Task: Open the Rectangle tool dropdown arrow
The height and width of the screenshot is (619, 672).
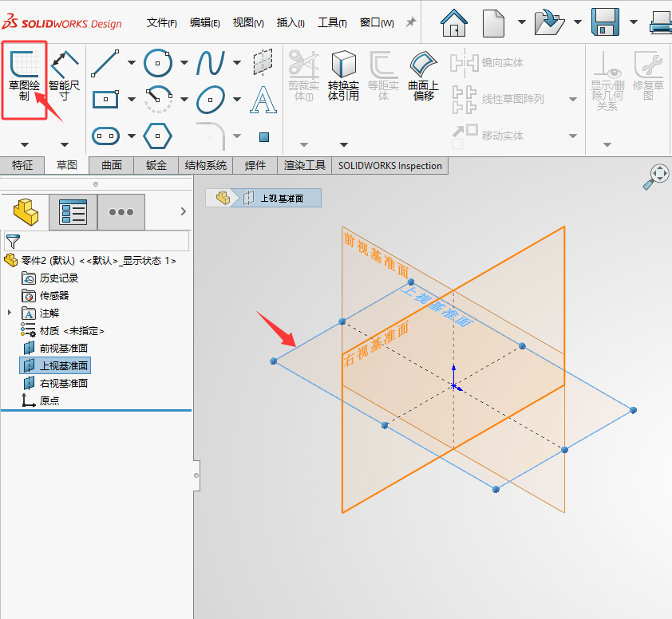Action: click(x=132, y=100)
